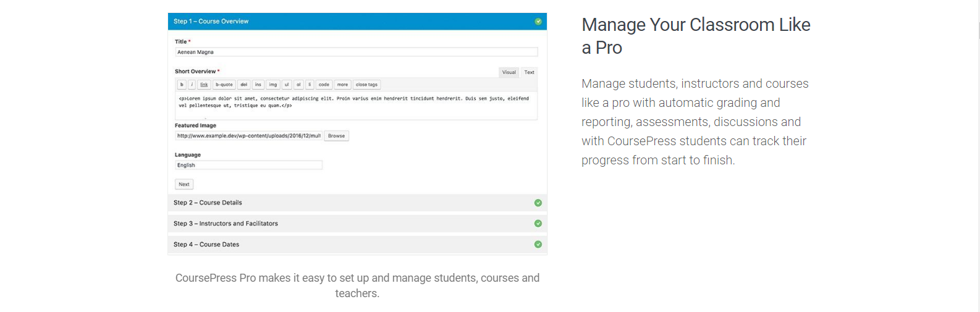Click the code tag button
Screen dimensions: 980x312
pyautogui.click(x=324, y=85)
